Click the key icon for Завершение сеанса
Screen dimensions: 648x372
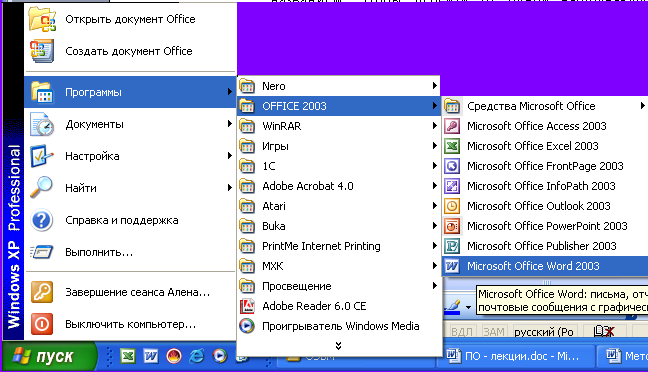(x=42, y=292)
